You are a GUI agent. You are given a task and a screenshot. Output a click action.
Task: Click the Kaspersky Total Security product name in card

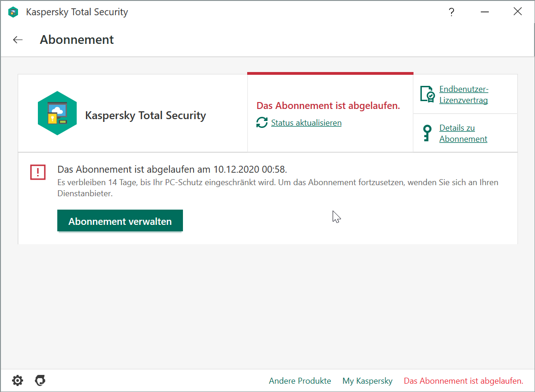[146, 115]
